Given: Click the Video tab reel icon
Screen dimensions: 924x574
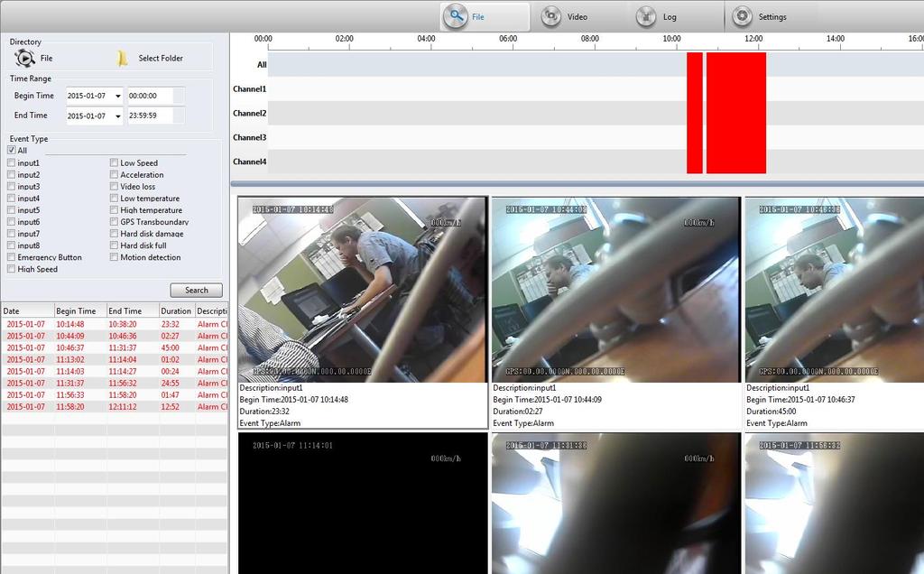Looking at the screenshot, I should (550, 16).
